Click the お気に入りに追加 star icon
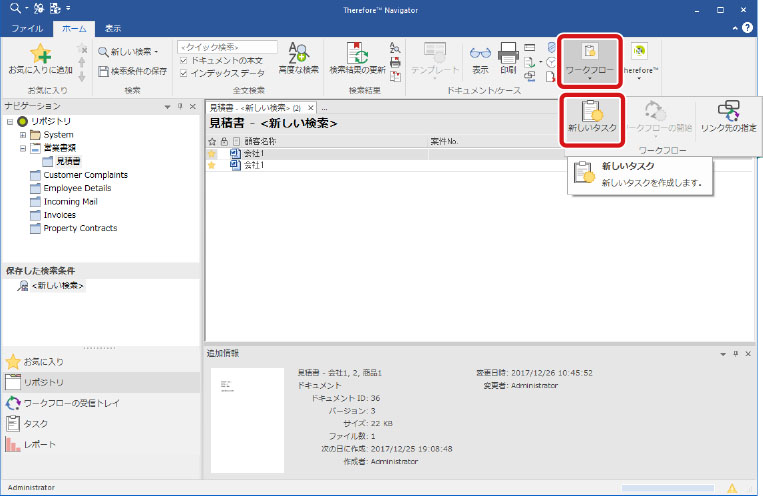Image resolution: width=763 pixels, height=496 pixels. click(39, 55)
